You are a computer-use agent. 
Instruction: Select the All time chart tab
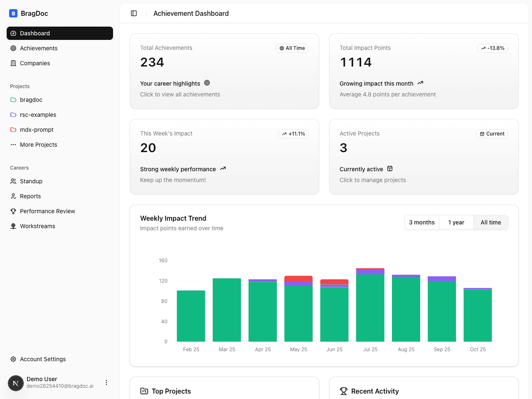[490, 222]
